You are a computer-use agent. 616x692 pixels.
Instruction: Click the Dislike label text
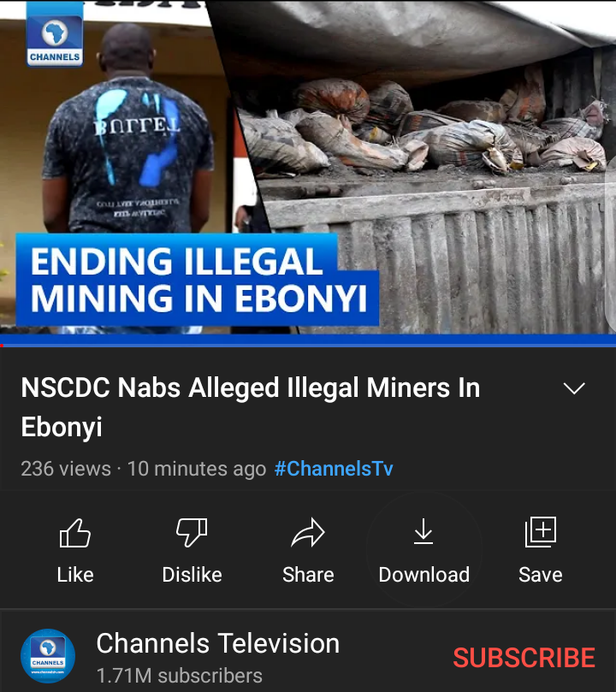coord(192,575)
